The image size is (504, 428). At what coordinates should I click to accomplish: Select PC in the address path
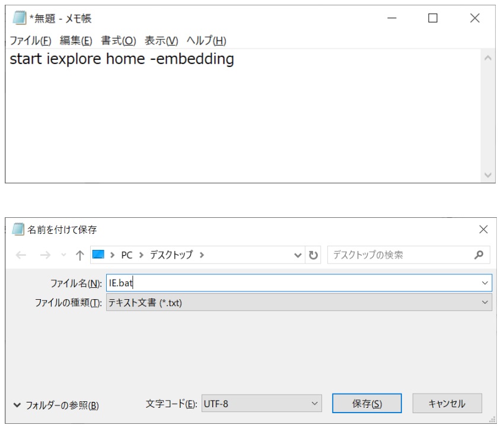[127, 255]
